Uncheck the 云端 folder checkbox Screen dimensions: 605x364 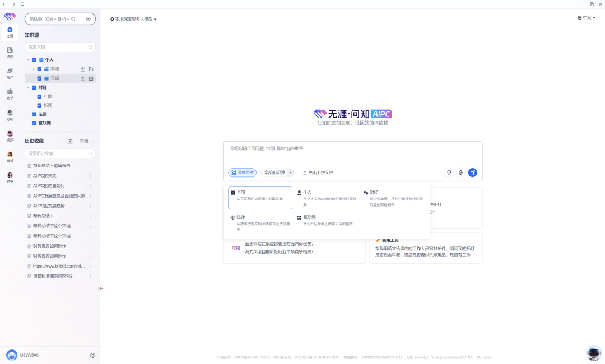(39, 78)
